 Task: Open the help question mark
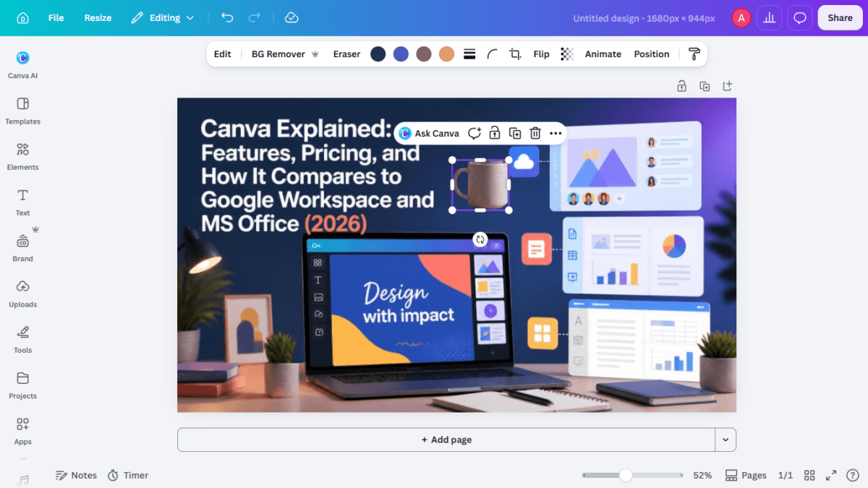pyautogui.click(x=853, y=475)
